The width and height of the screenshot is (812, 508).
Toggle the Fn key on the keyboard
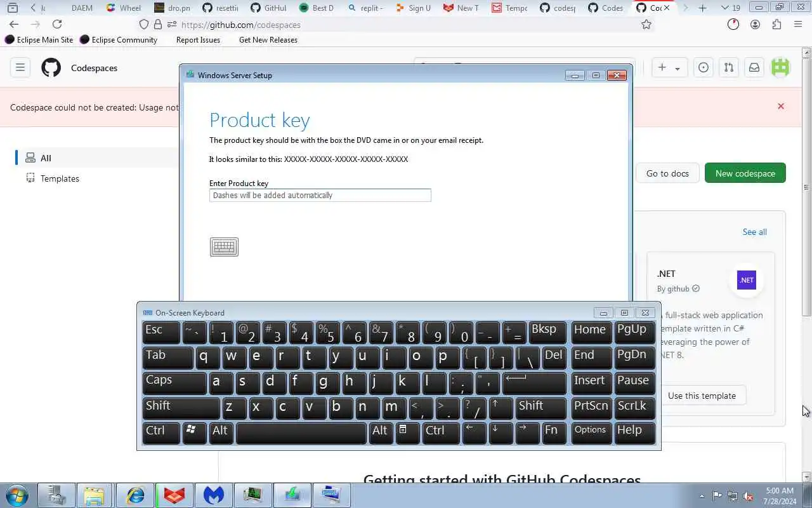tap(554, 432)
